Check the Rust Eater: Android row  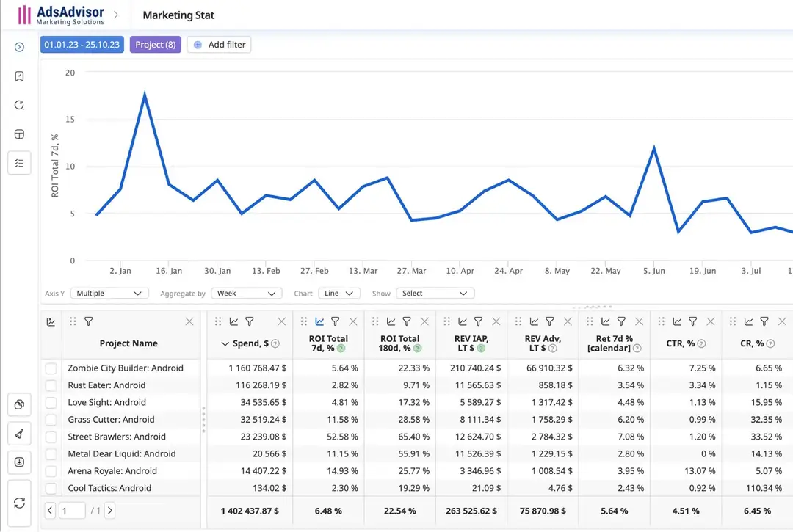click(51, 385)
